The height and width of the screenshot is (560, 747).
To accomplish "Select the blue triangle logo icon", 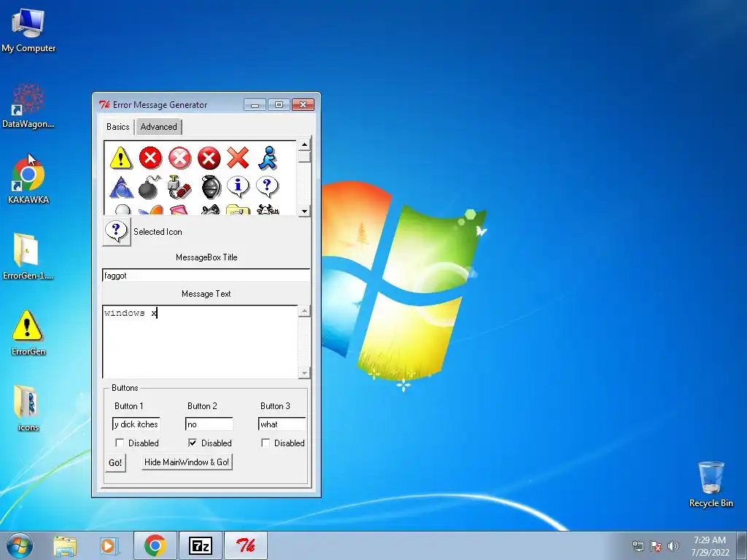I will [121, 187].
